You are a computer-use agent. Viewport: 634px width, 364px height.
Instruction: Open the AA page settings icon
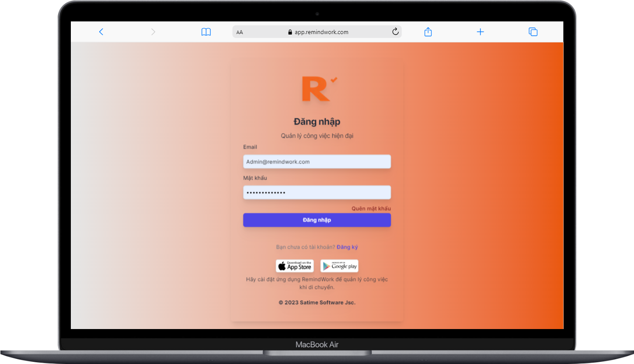point(239,31)
